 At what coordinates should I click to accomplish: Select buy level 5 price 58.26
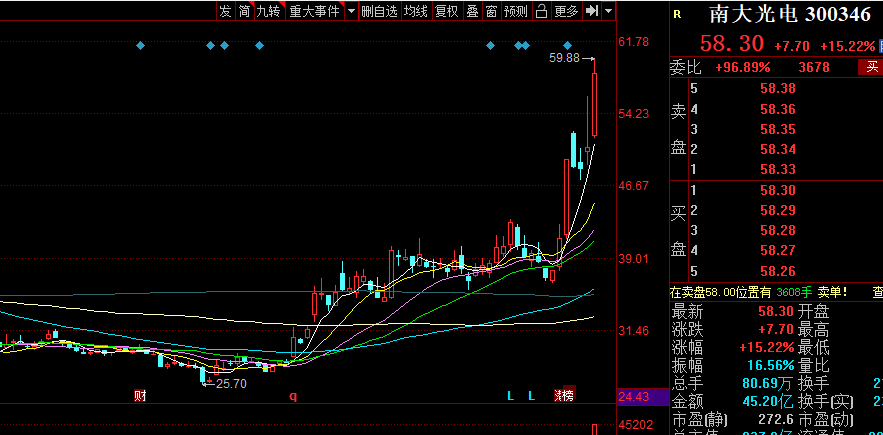(778, 271)
